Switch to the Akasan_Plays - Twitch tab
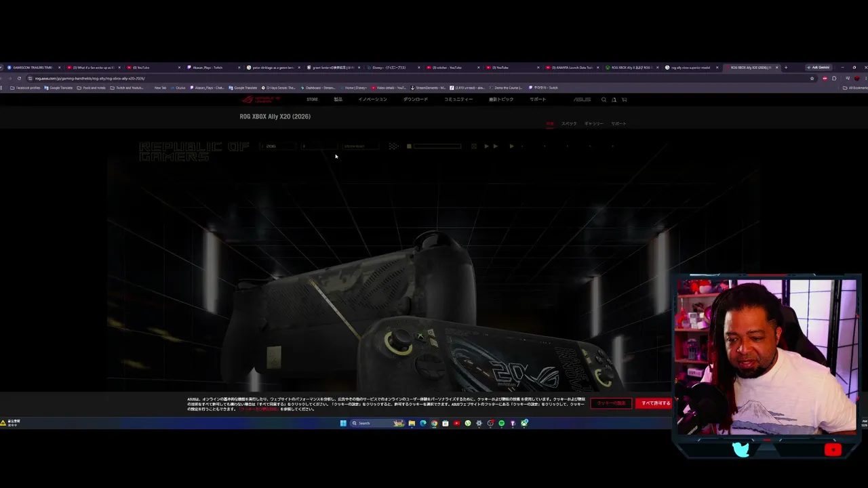Viewport: 868px width, 488px height. [x=212, y=67]
